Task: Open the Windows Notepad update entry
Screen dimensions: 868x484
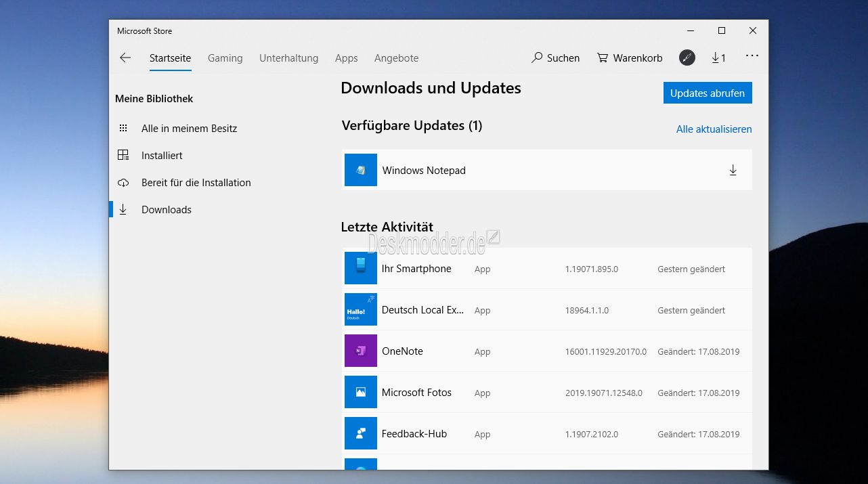Action: 546,170
